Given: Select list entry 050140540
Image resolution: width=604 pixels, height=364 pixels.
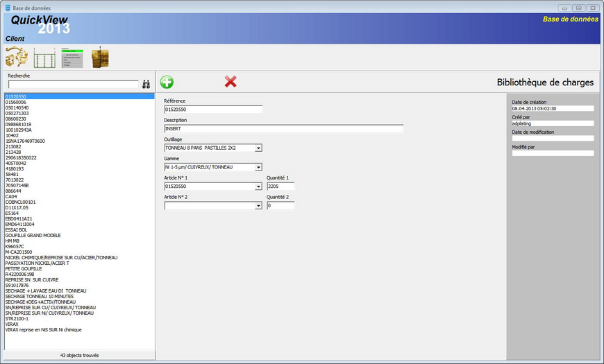Looking at the screenshot, I should coord(79,107).
